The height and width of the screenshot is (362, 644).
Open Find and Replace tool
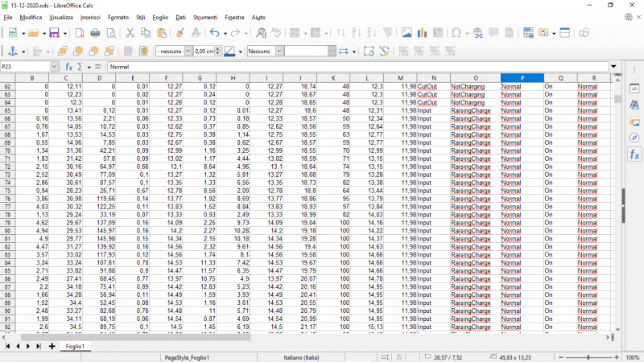click(x=261, y=33)
